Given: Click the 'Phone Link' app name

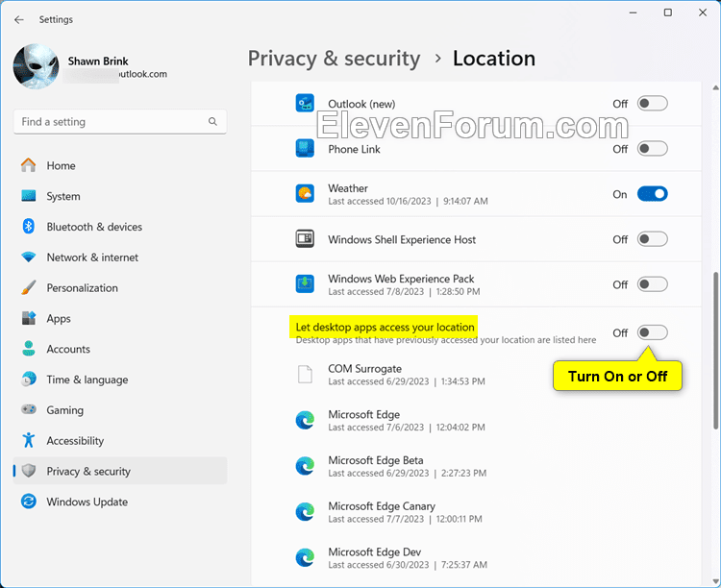Looking at the screenshot, I should tap(354, 150).
